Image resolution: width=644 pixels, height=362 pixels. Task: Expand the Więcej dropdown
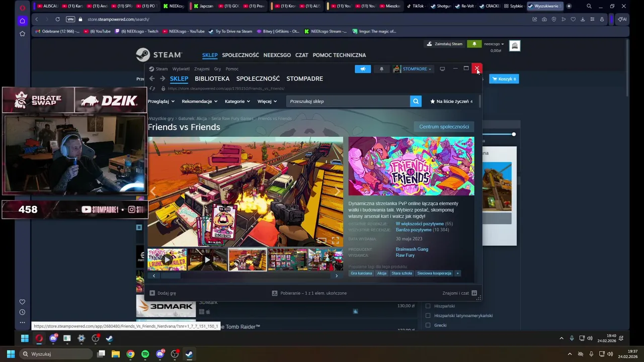[267, 101]
